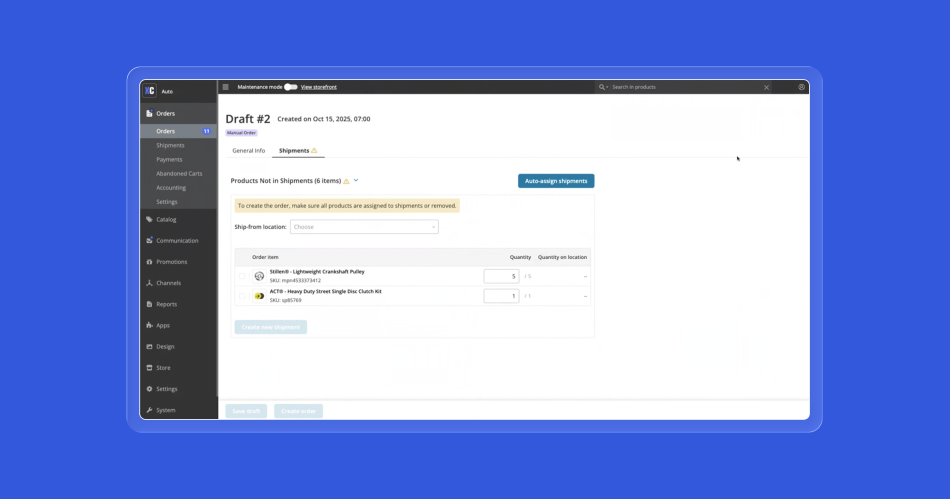Click the Catalog tag icon in sidebar
Viewport: 950px width, 499px height.
[x=149, y=219]
